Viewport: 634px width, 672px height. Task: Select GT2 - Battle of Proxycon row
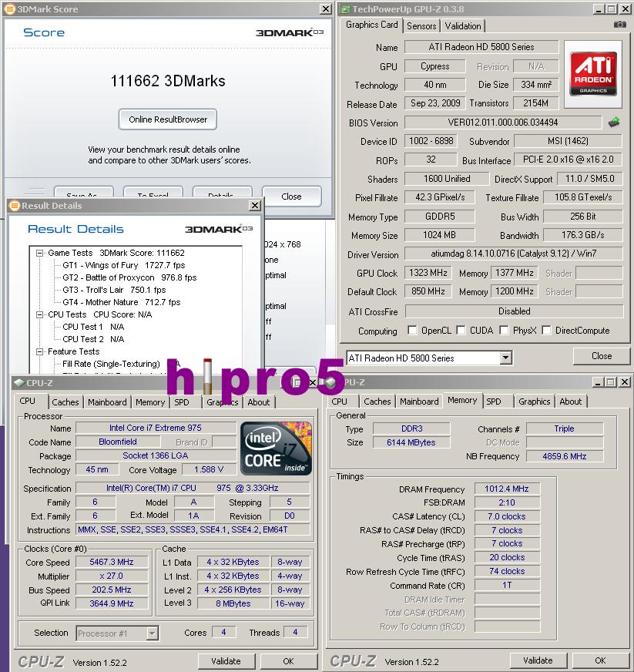(129, 277)
